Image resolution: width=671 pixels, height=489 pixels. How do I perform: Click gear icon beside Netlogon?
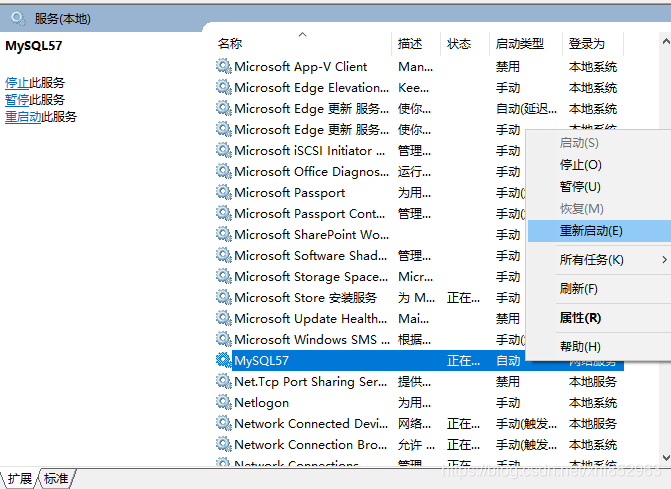223,402
